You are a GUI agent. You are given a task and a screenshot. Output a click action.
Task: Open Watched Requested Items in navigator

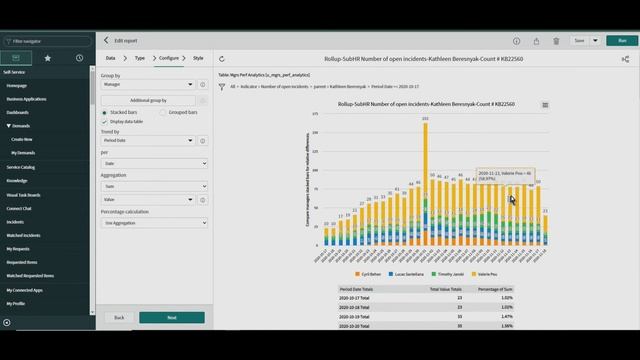click(30, 276)
